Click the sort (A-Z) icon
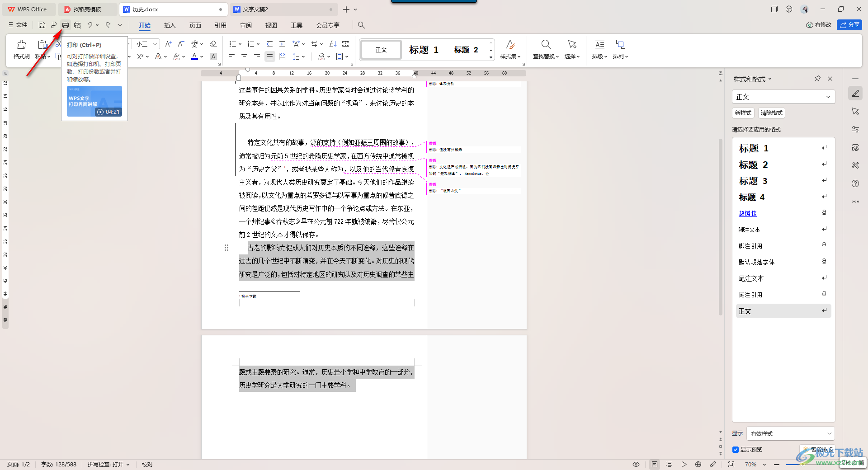Image resolution: width=868 pixels, height=470 pixels. click(x=333, y=44)
